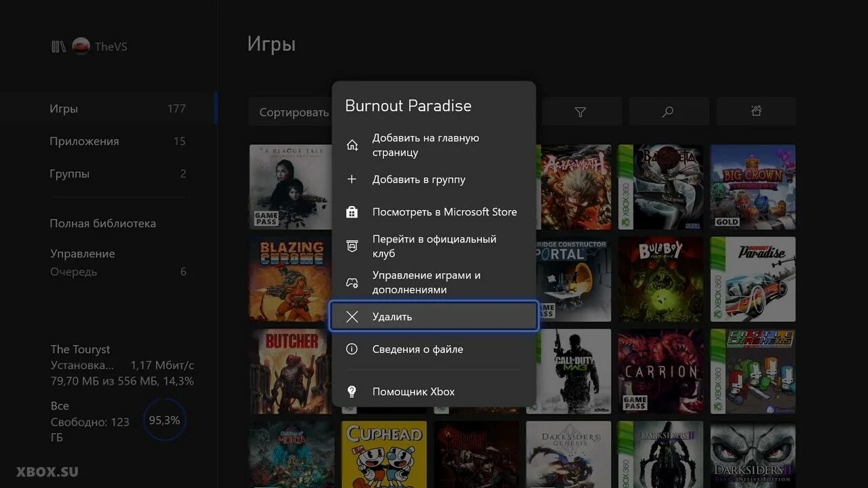The height and width of the screenshot is (488, 868).
Task: Choose Сведения о файле
Action: click(434, 349)
